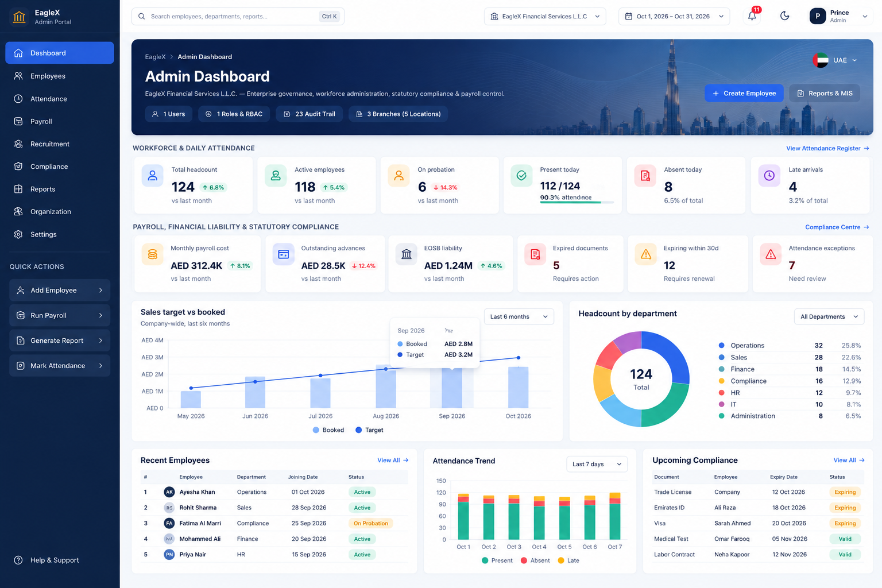This screenshot has width=882, height=588.
Task: Click the 1 Roles & RBAC chip
Action: point(234,114)
